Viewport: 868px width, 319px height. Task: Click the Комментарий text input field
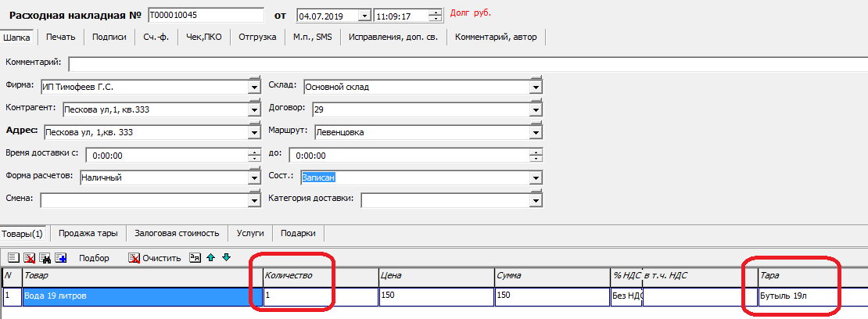tap(461, 63)
